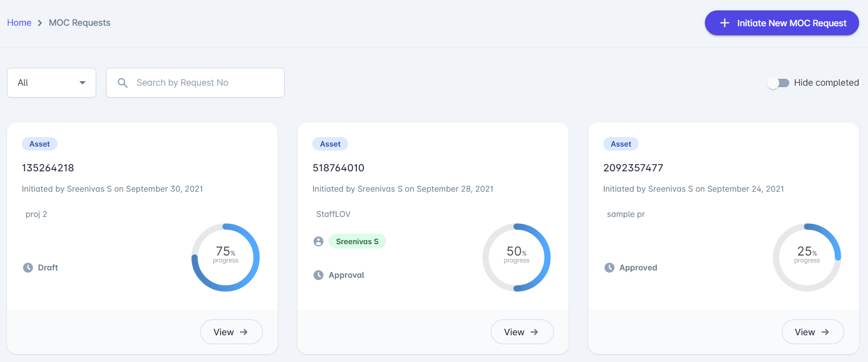The image size is (868, 362).
Task: Click the clock icon beside Draft status
Action: [x=28, y=267]
